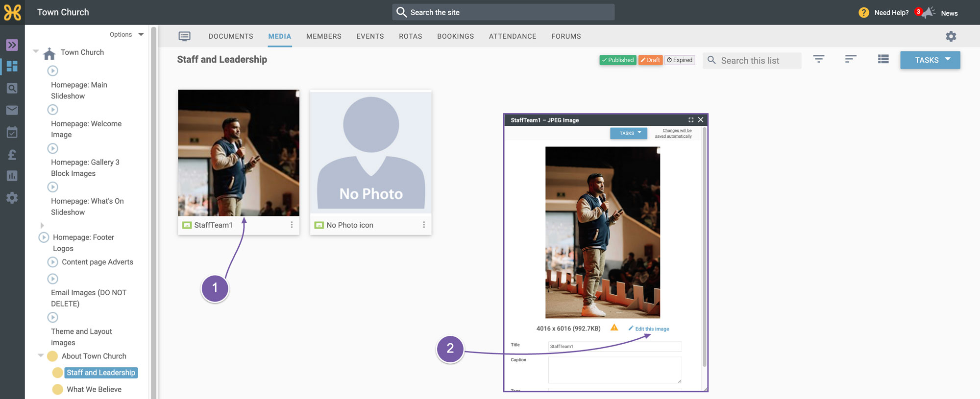Image resolution: width=980 pixels, height=399 pixels.
Task: Toggle the Expired status filter
Action: [680, 60]
